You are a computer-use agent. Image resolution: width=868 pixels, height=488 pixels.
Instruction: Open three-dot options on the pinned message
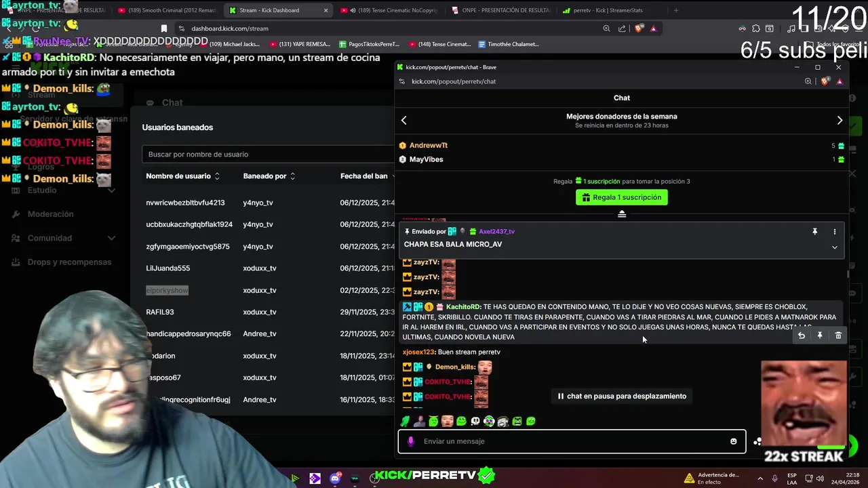pyautogui.click(x=835, y=232)
